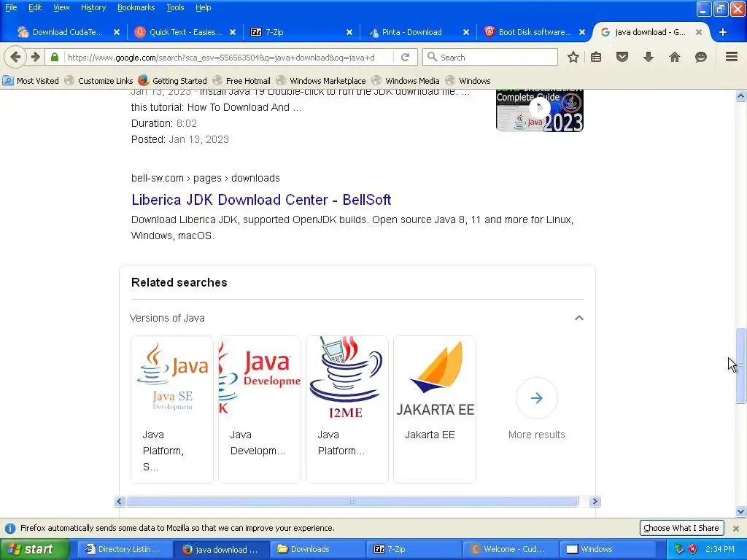Click the vertical scrollbar thumb
Viewport: 747px width, 560px height.
[x=740, y=366]
